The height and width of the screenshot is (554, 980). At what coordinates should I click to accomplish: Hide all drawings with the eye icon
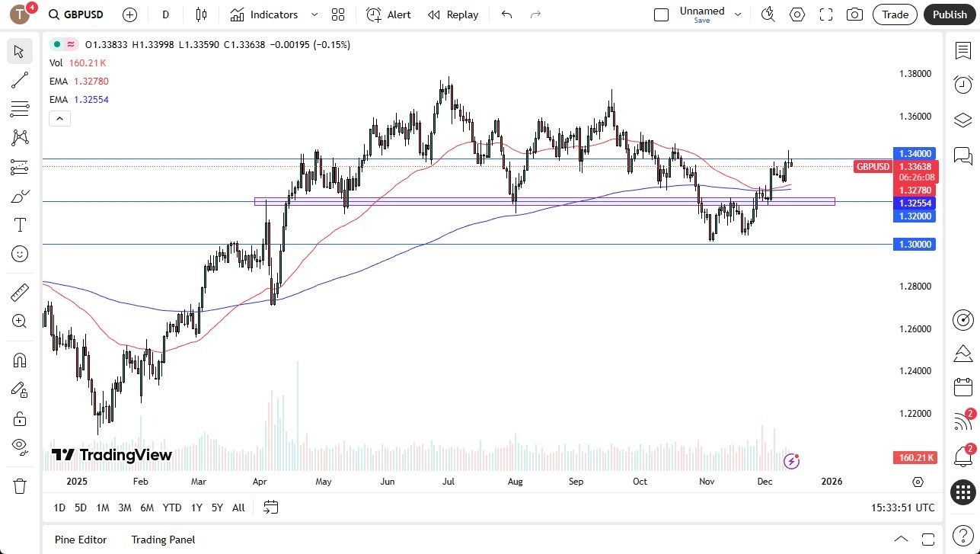(19, 447)
